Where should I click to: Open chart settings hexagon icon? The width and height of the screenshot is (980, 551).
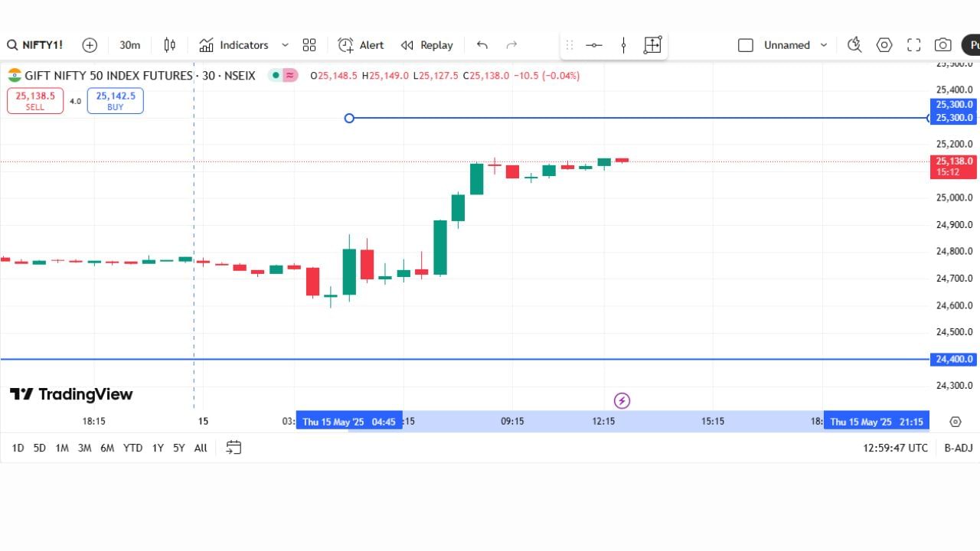pyautogui.click(x=884, y=45)
